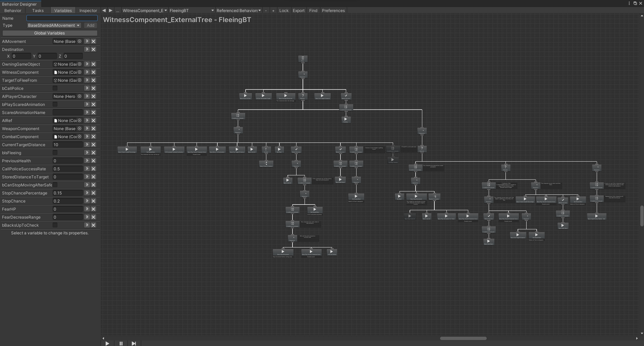
Task: Open object picker for CombatComponent
Action: 80,137
